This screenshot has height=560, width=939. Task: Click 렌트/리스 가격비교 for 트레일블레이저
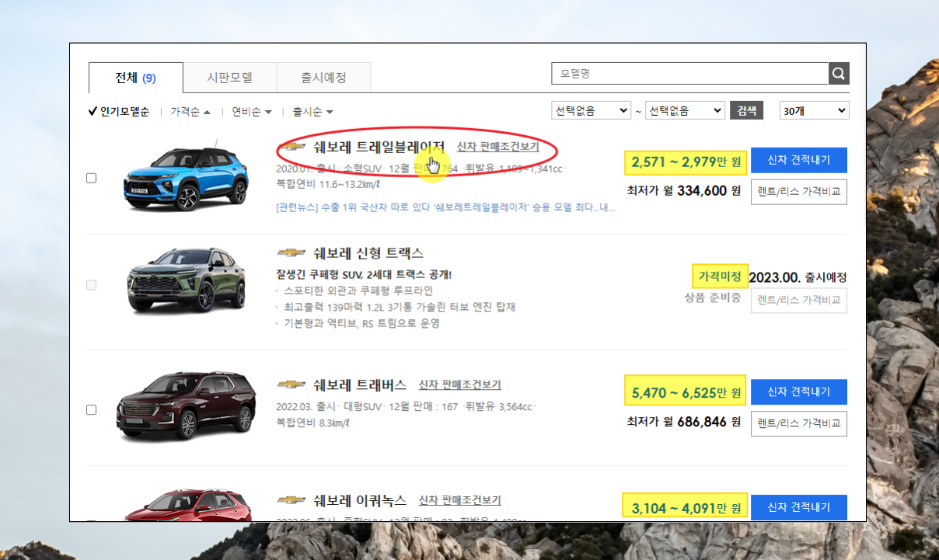pos(798,191)
